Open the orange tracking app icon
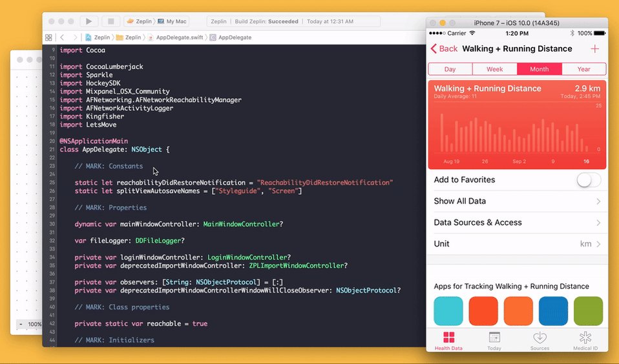Viewport: 619px width, 364px height. click(x=518, y=311)
